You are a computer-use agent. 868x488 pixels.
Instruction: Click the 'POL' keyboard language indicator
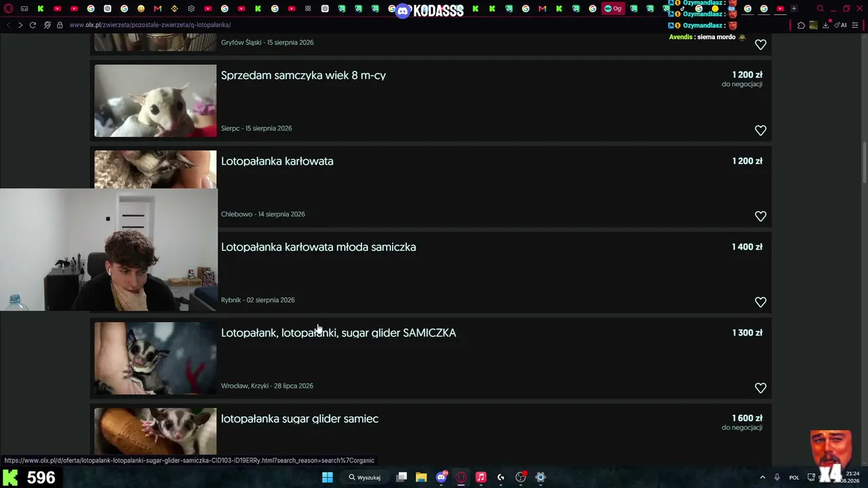(794, 477)
